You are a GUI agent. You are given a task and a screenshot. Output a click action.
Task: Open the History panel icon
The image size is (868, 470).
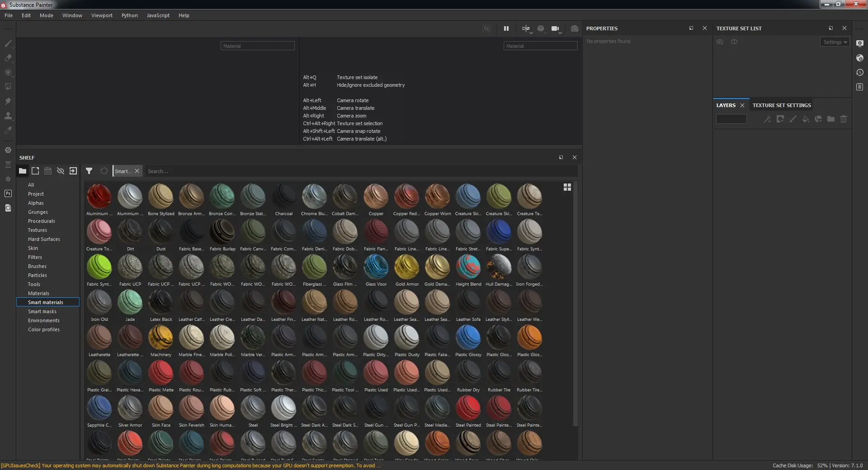[x=859, y=72]
